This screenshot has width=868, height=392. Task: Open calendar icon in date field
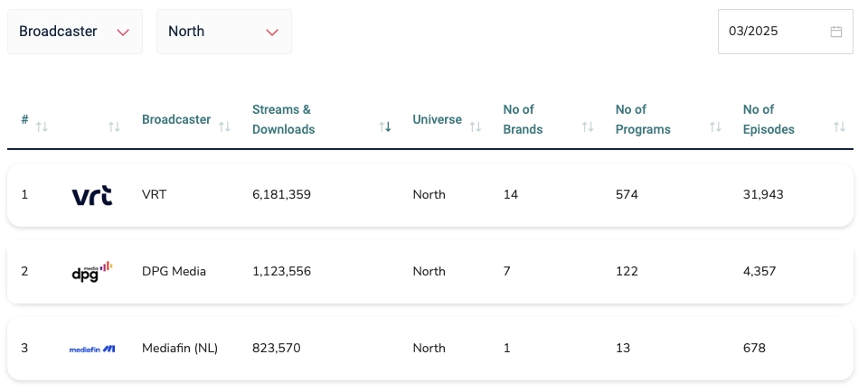pyautogui.click(x=836, y=32)
